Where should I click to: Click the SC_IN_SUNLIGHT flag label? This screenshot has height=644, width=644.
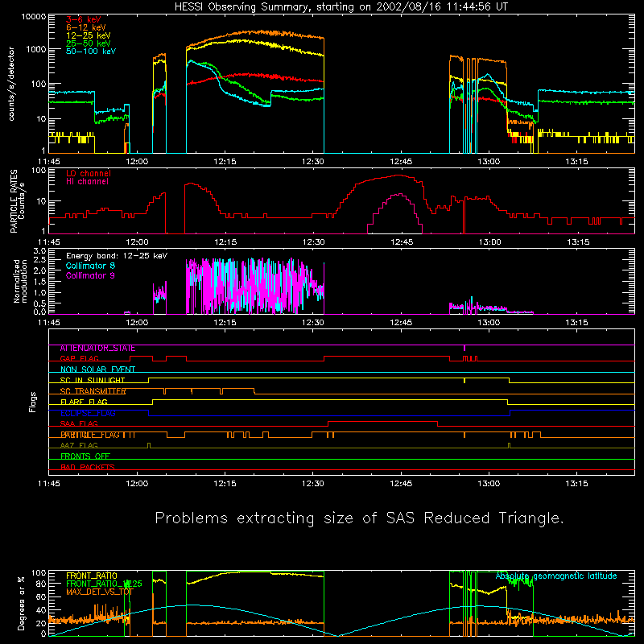point(93,380)
